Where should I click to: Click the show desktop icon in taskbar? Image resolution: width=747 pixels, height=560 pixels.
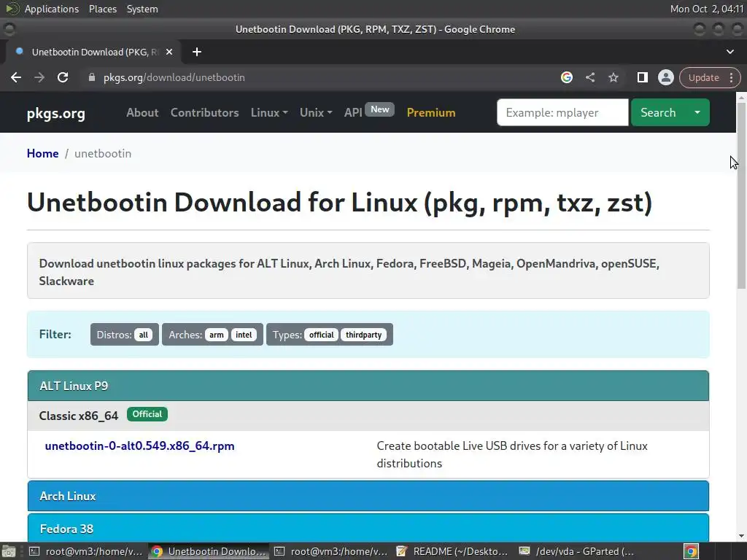tap(9, 551)
